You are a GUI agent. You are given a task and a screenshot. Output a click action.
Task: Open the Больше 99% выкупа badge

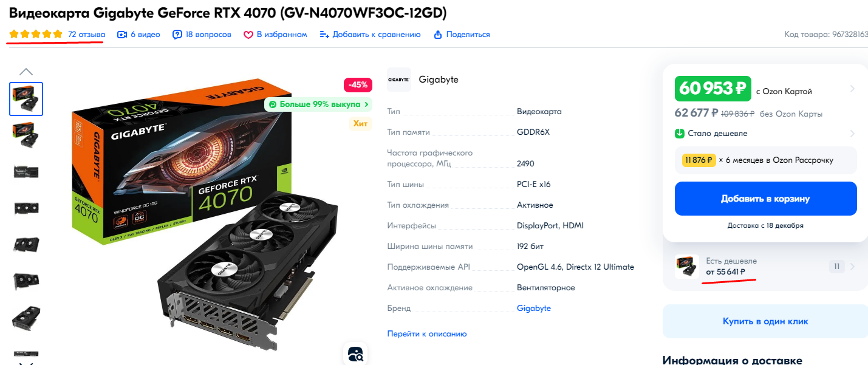pos(318,104)
